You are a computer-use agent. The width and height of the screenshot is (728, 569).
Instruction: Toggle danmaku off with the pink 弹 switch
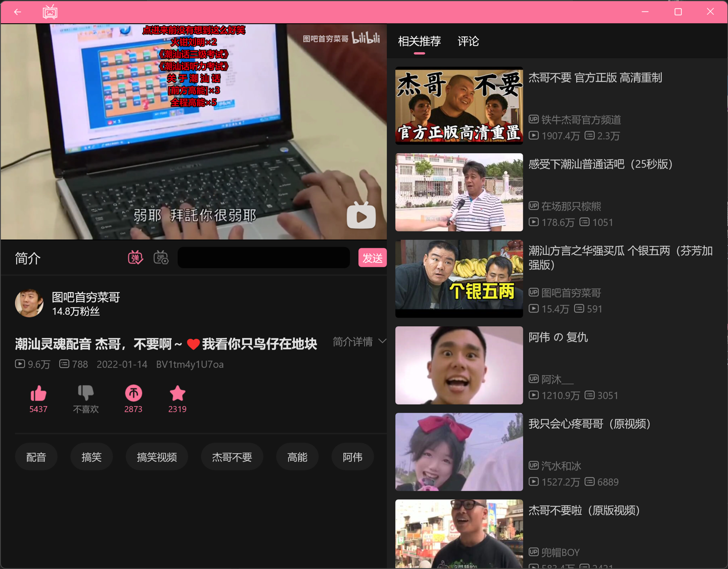point(135,257)
